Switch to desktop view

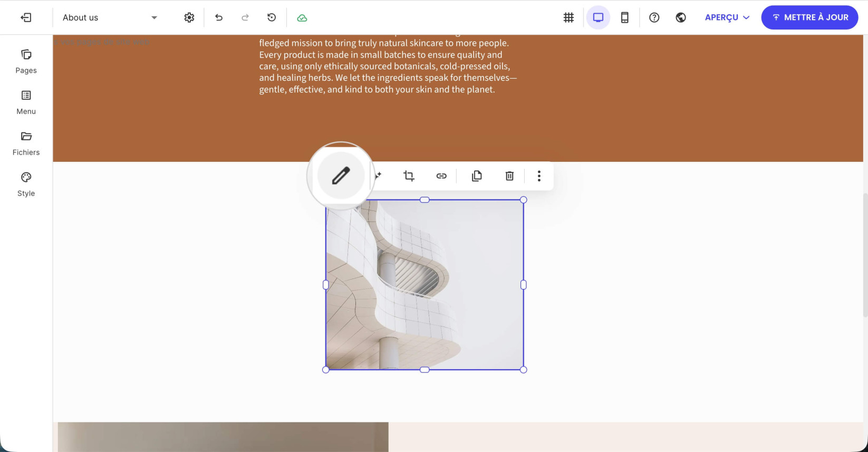(598, 17)
